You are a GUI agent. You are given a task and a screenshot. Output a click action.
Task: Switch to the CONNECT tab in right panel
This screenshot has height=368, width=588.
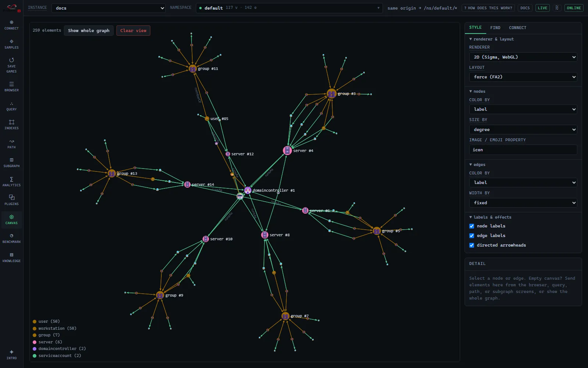click(517, 28)
